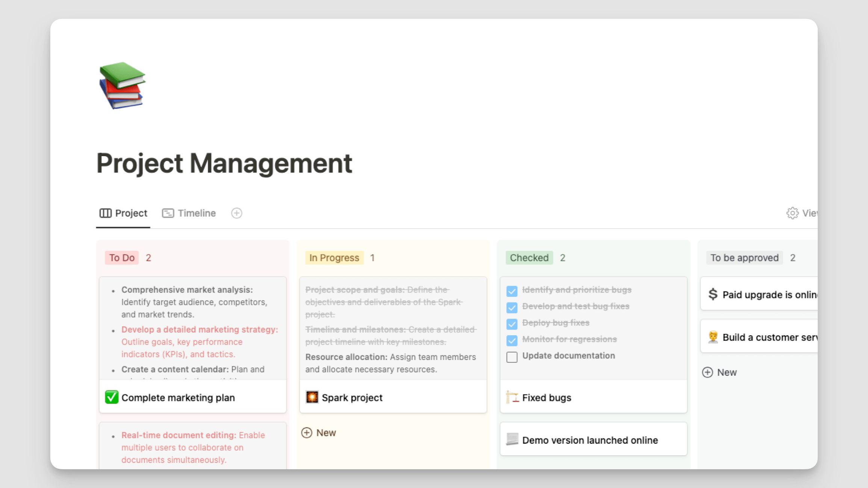
Task: Uncheck Monitor for regressions checkbox
Action: coord(512,340)
